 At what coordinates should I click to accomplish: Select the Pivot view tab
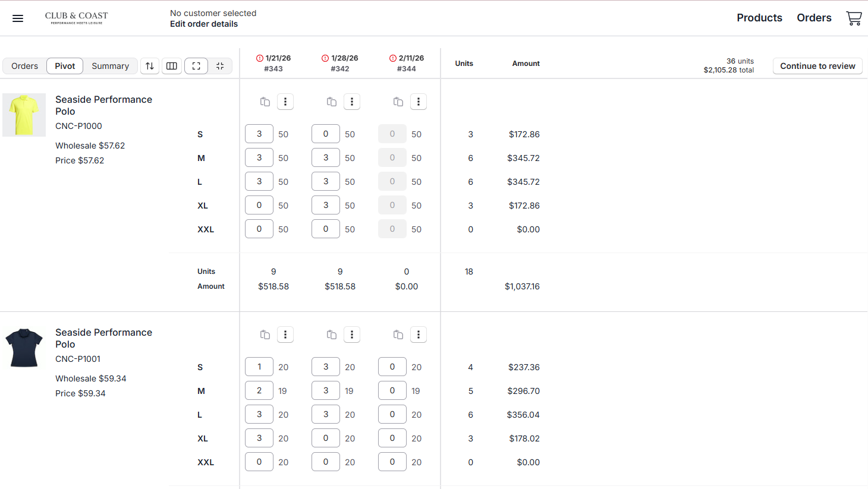[65, 66]
